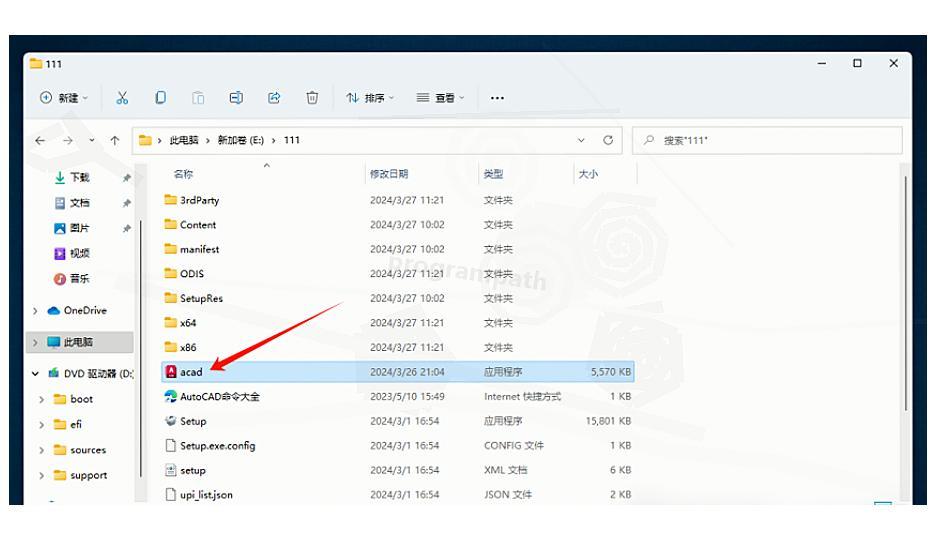The image size is (937, 541).
Task: Click the 搜索"111" search box
Action: (x=767, y=140)
